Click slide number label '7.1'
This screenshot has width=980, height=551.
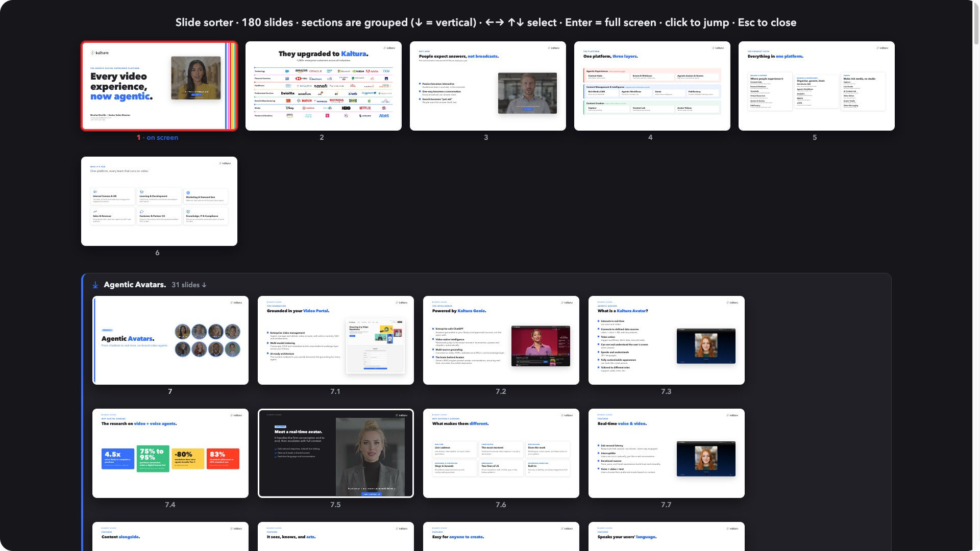point(335,392)
